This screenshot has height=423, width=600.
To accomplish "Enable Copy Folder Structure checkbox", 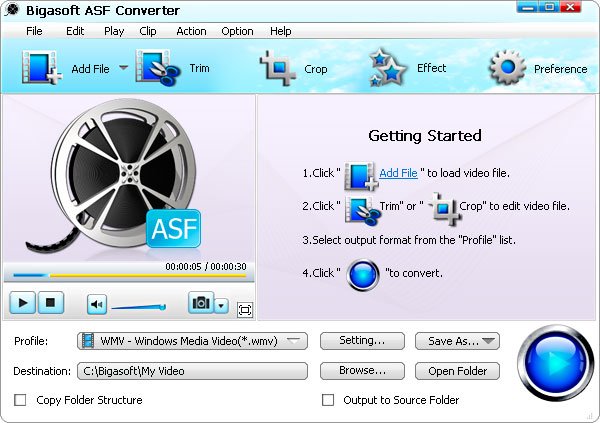I will pos(20,400).
